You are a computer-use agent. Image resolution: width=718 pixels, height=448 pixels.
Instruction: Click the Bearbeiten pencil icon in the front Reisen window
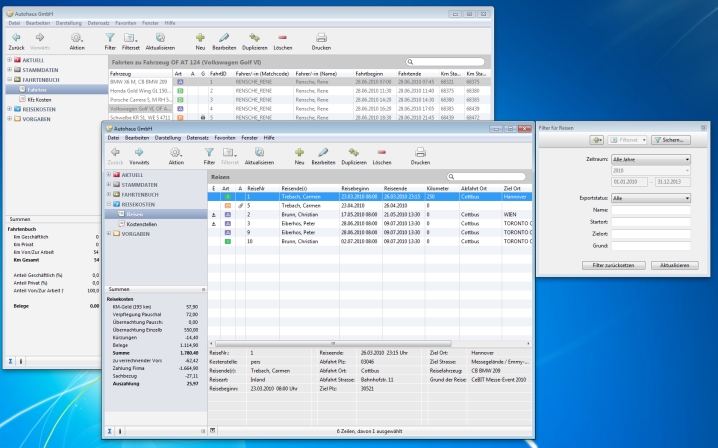click(324, 152)
